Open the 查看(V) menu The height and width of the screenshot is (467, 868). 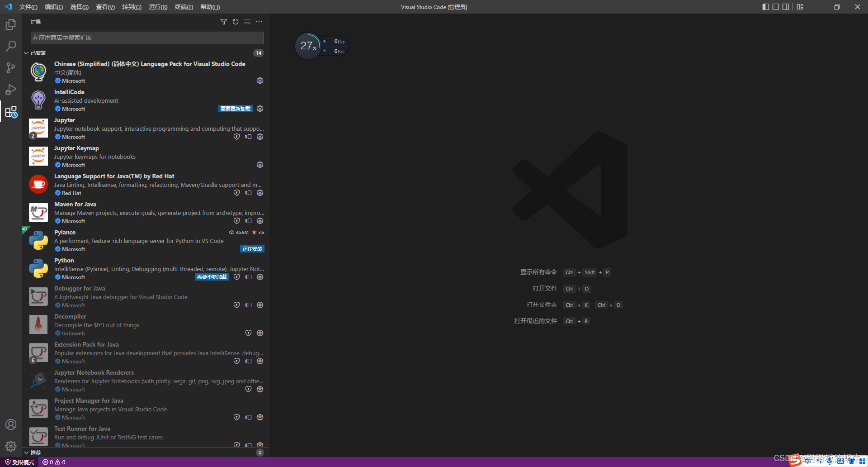[x=105, y=7]
